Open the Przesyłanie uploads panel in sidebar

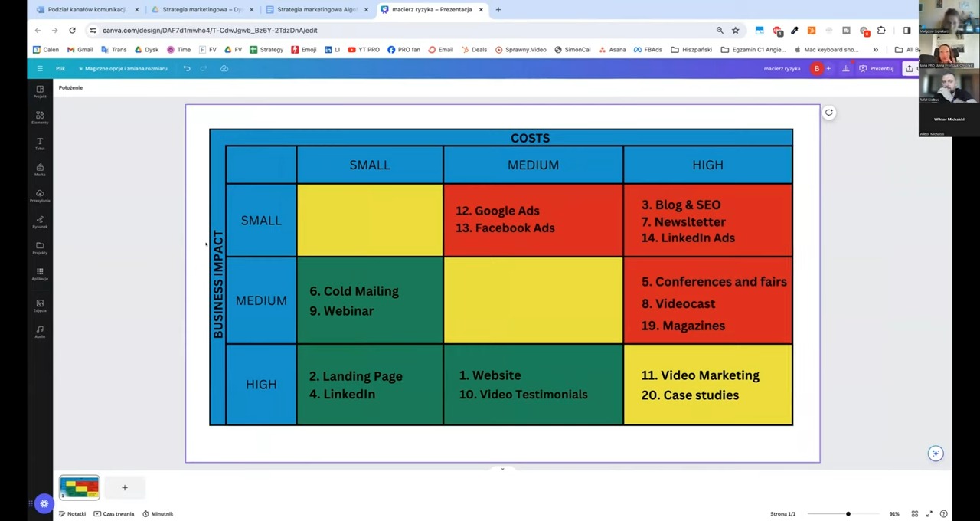[x=40, y=195]
